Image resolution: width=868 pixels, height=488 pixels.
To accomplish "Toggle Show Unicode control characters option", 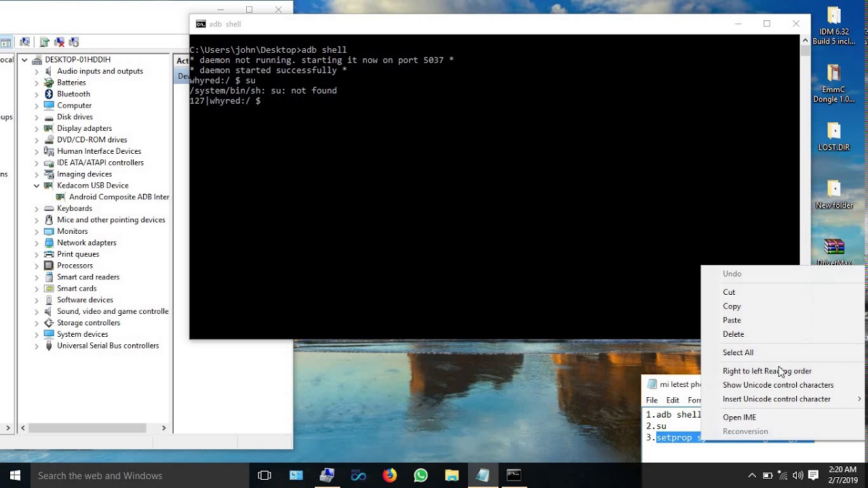I will coord(783,385).
